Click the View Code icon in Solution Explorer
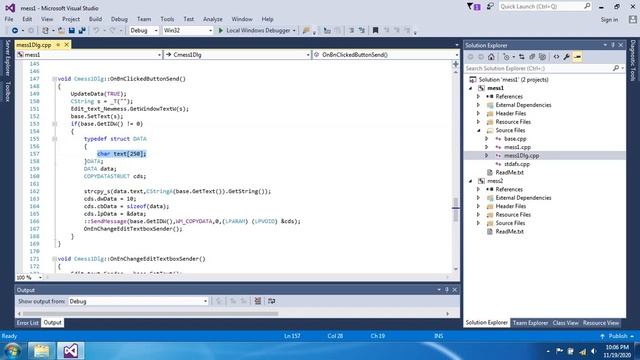This screenshot has height=360, width=640. (556, 57)
